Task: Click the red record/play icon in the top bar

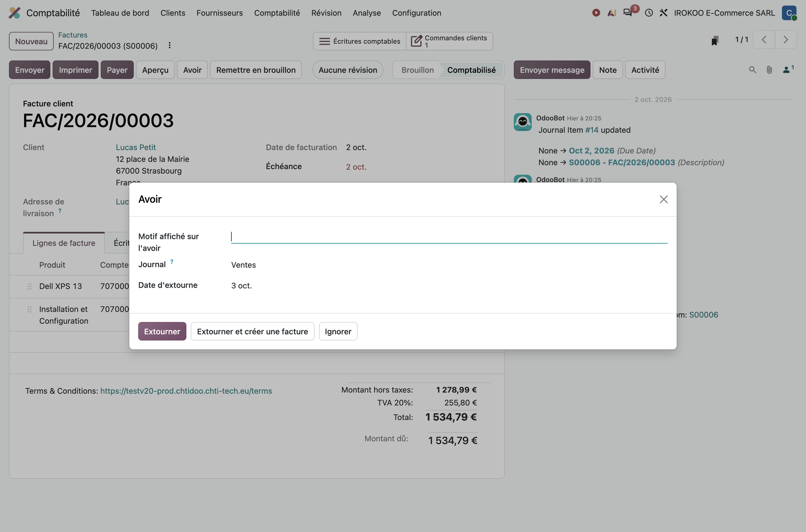Action: coord(596,13)
